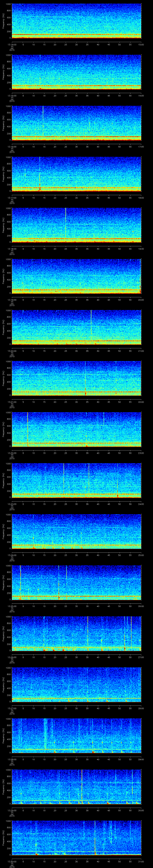The image size is (153, 868).
Task: Select the spectrogram panel starting at 13:25:00
Action: click(76, 582)
